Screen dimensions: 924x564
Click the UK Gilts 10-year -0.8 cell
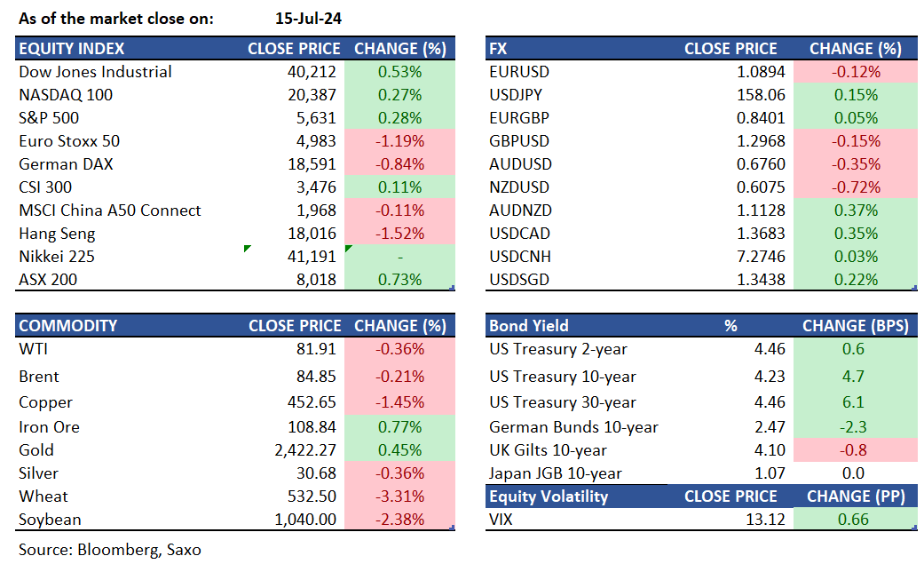click(855, 450)
